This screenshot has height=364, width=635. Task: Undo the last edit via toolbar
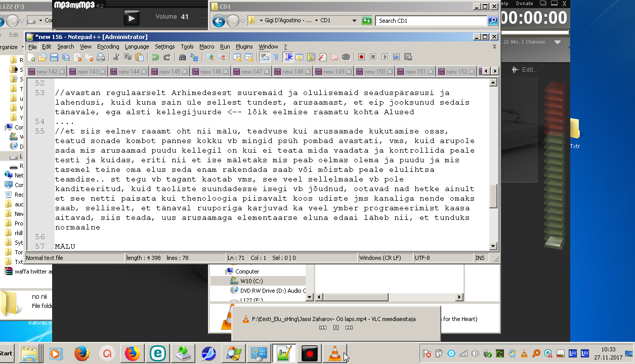point(155,57)
